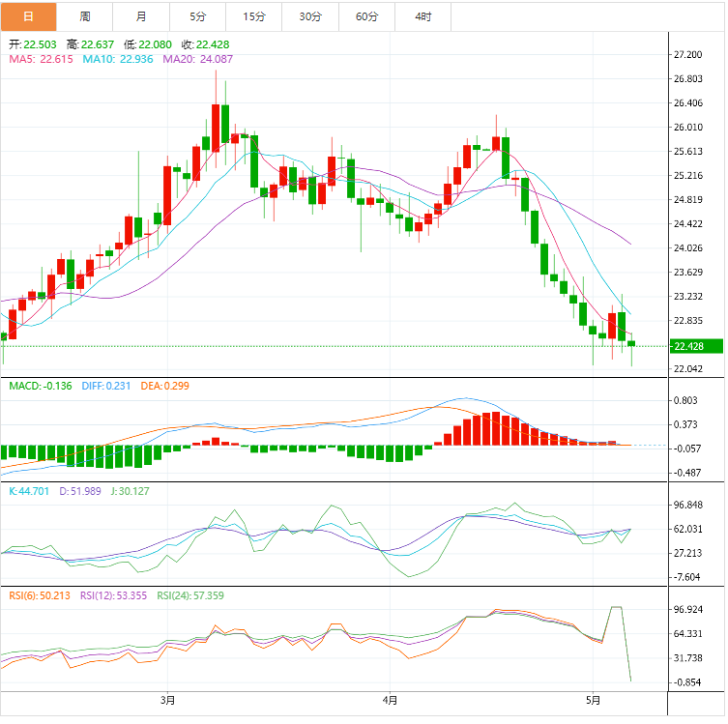Click the 4月 marker on time axis
The width and height of the screenshot is (728, 724).
[x=389, y=699]
